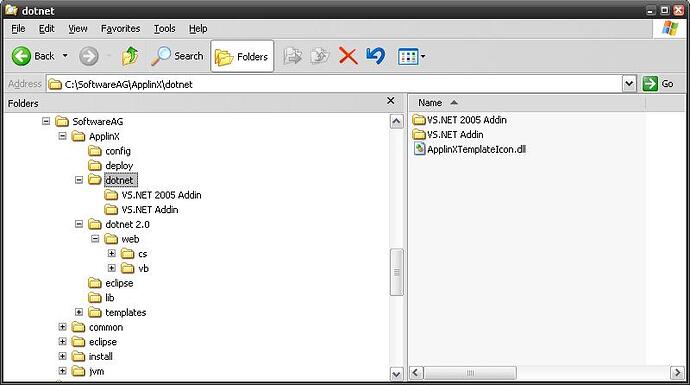Go up one folder level

coord(130,56)
